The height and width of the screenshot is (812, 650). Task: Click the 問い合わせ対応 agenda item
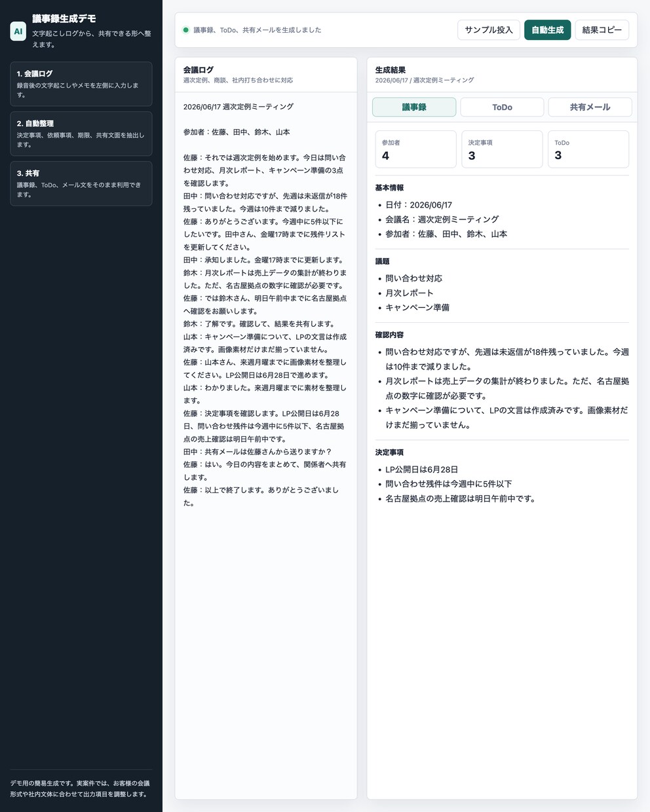tap(413, 278)
